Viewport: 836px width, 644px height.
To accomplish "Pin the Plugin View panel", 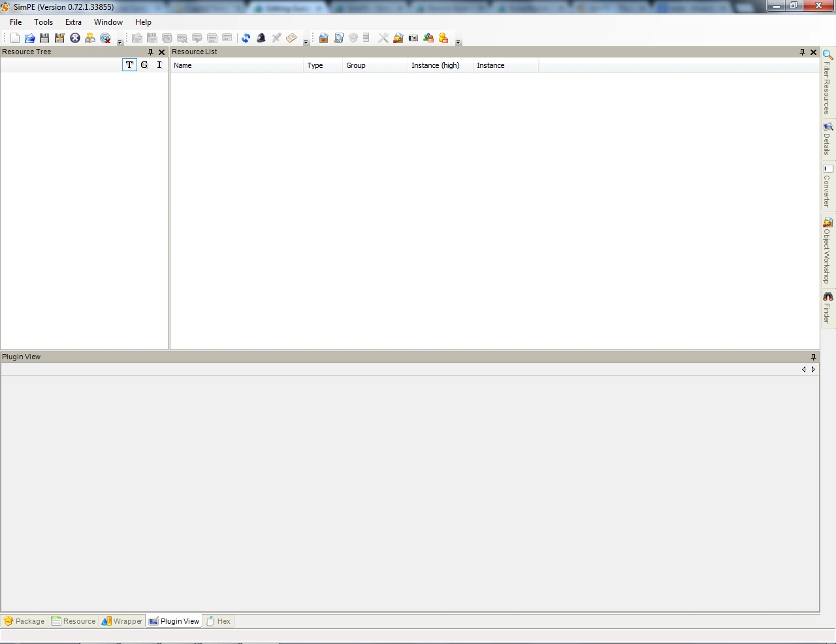I will tap(813, 357).
